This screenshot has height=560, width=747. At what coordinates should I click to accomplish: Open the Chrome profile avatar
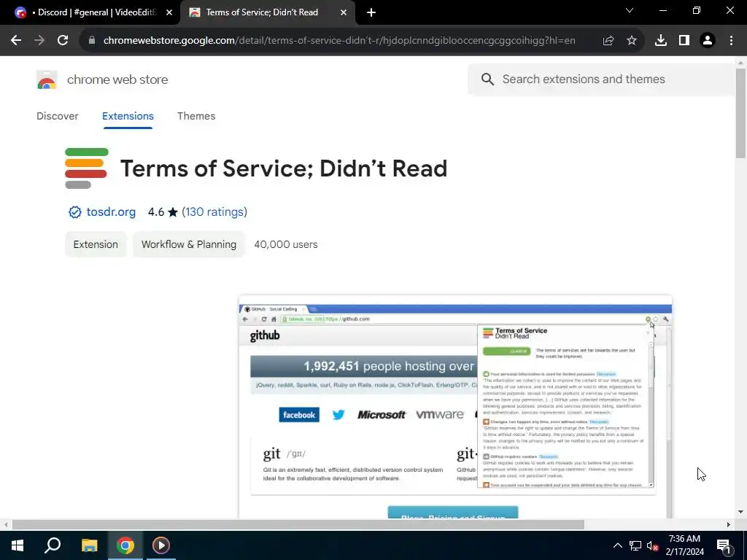[708, 41]
